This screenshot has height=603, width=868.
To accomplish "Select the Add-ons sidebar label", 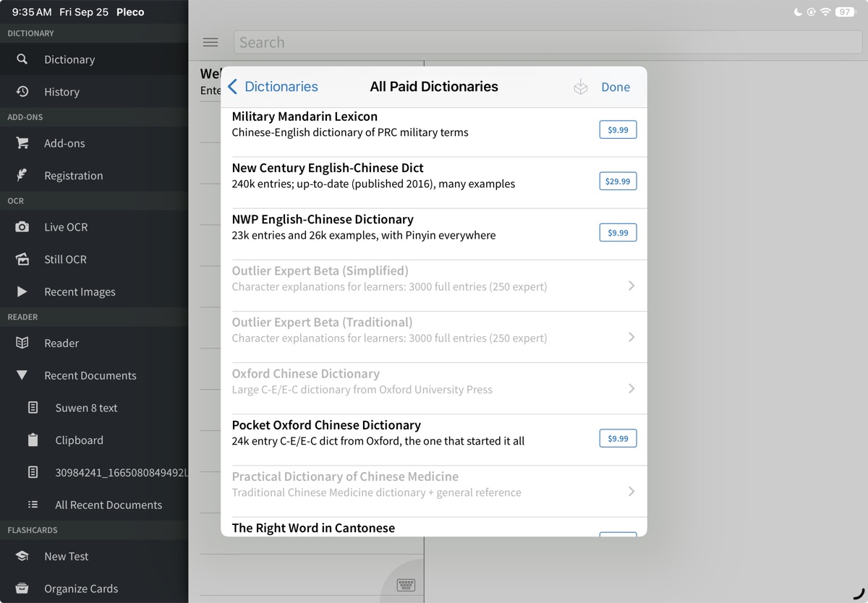I will (64, 143).
